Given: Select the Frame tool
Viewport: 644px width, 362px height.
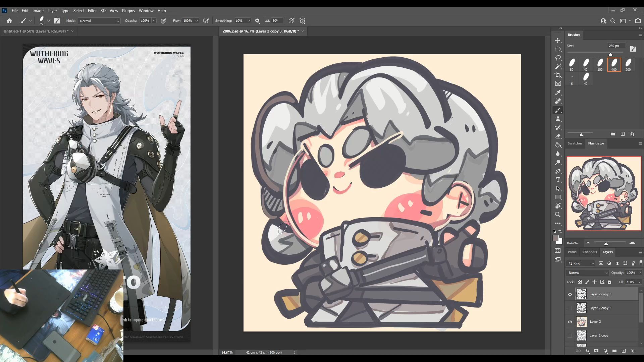Looking at the screenshot, I should point(558,84).
